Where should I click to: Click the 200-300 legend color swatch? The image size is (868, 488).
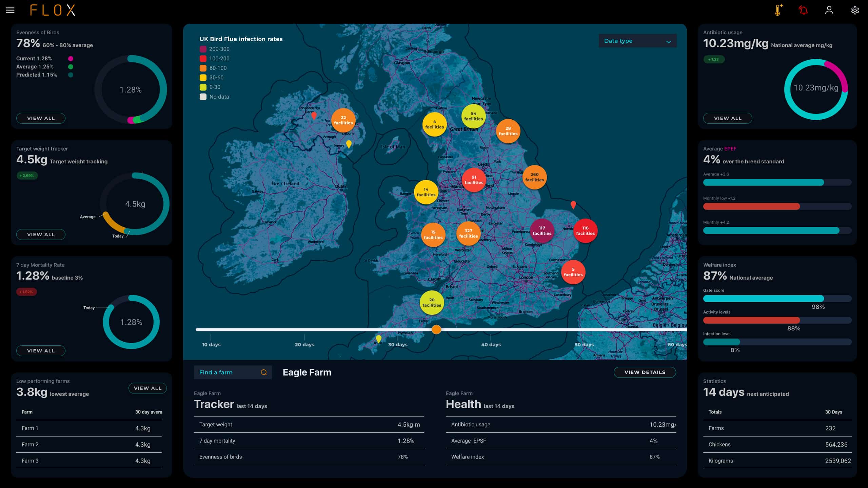point(203,49)
